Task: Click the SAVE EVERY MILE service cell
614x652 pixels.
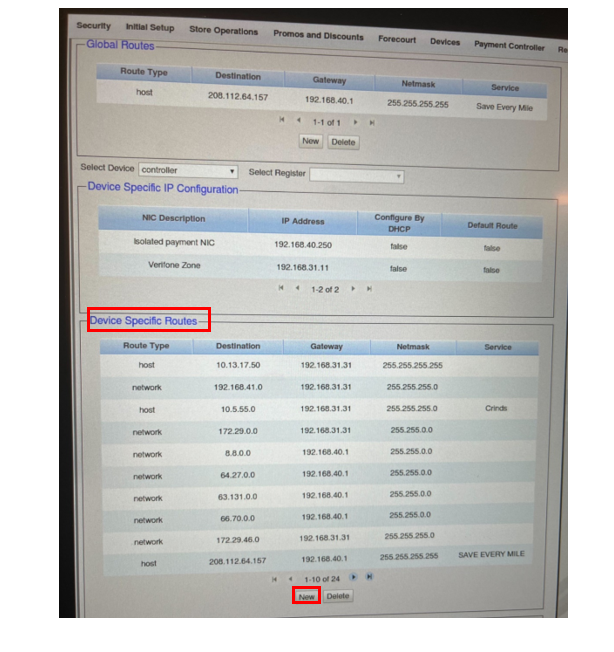Action: [x=491, y=554]
